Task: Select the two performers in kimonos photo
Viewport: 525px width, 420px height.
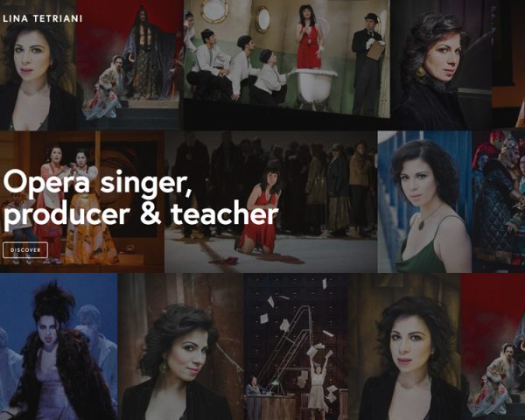Action: coord(82,201)
